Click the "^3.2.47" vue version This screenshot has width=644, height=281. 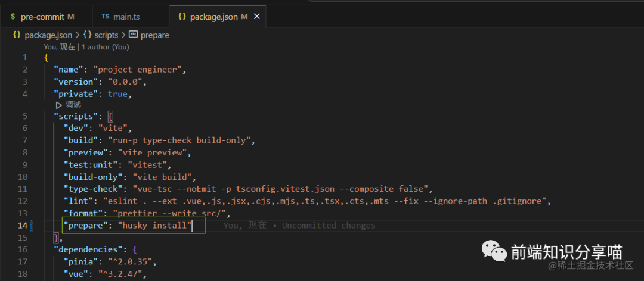click(120, 274)
